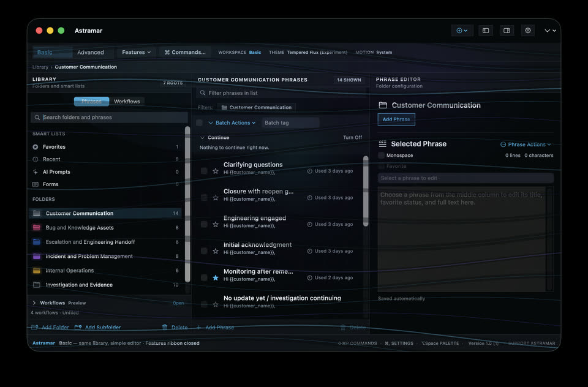
Task: Click the blue Escalation and Engineering Handoff folder icon
Action: pos(36,242)
